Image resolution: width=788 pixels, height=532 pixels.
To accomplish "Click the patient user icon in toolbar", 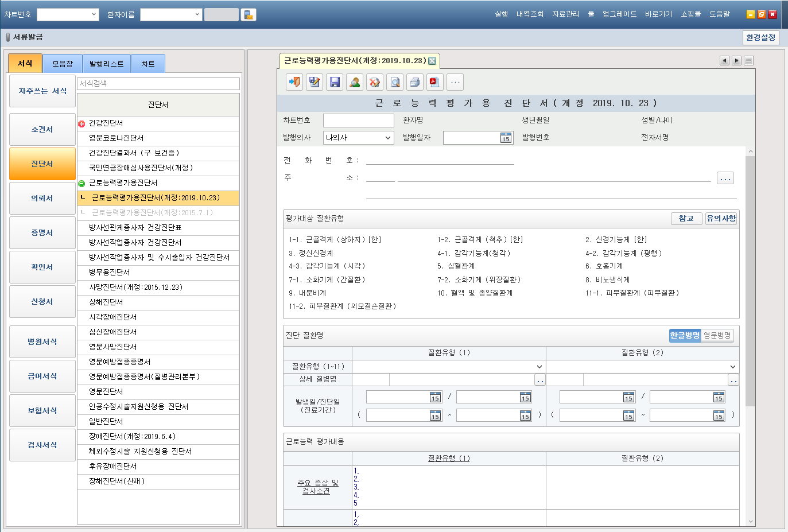I will pos(355,82).
